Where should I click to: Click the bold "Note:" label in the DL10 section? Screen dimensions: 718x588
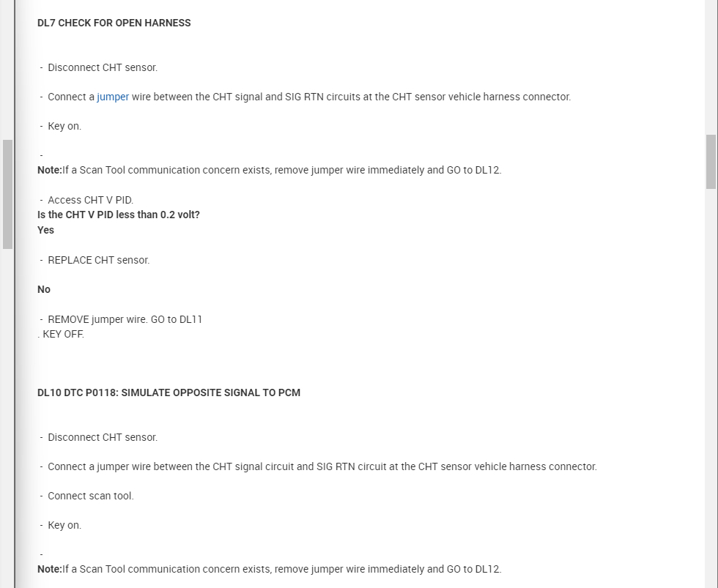pos(49,569)
